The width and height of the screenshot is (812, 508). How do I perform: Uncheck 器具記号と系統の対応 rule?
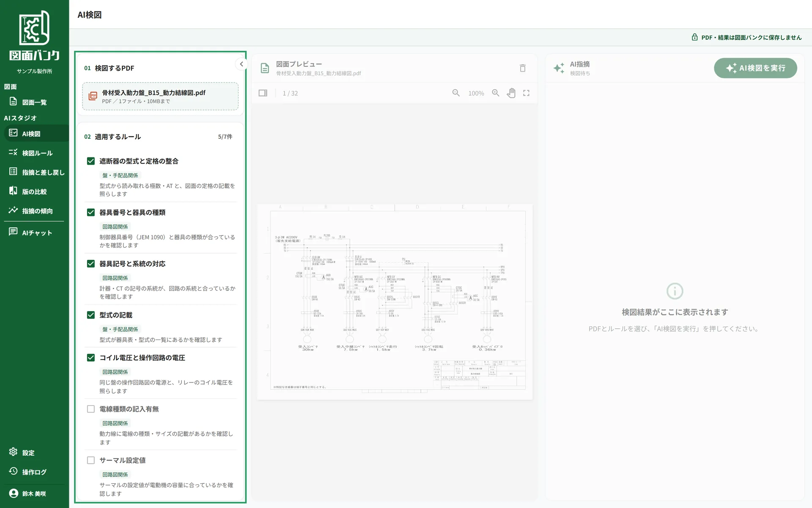[x=91, y=263]
